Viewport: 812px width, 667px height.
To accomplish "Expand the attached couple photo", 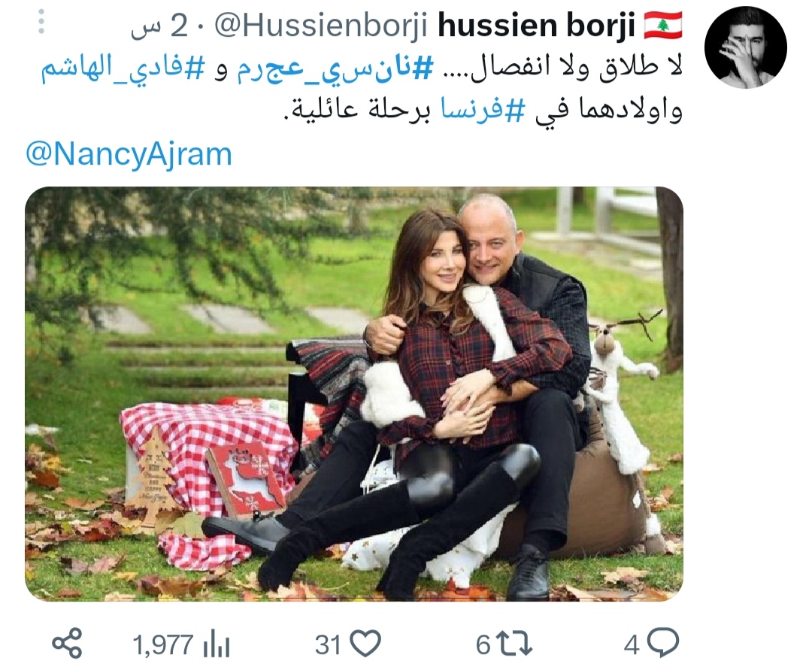I will pyautogui.click(x=354, y=394).
